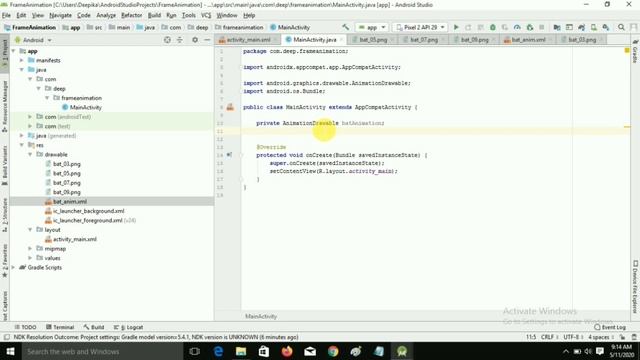This screenshot has height=360, width=640.
Task: Expand the manifests folder
Action: point(22,60)
